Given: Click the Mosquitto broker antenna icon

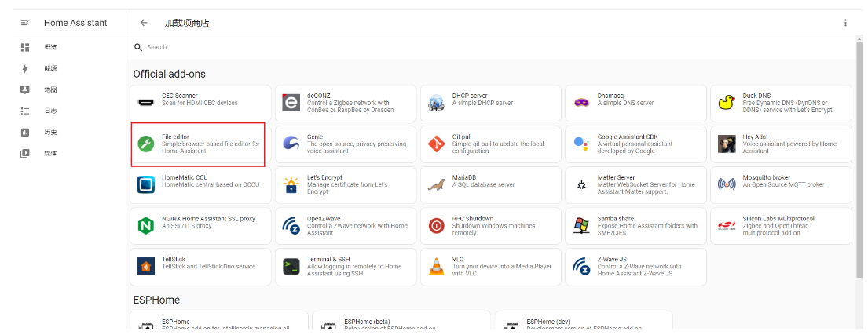Looking at the screenshot, I should tap(727, 184).
